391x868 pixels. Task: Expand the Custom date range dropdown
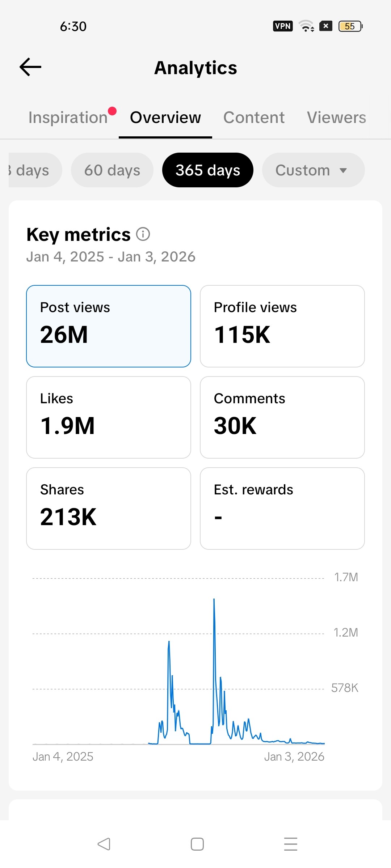point(313,170)
